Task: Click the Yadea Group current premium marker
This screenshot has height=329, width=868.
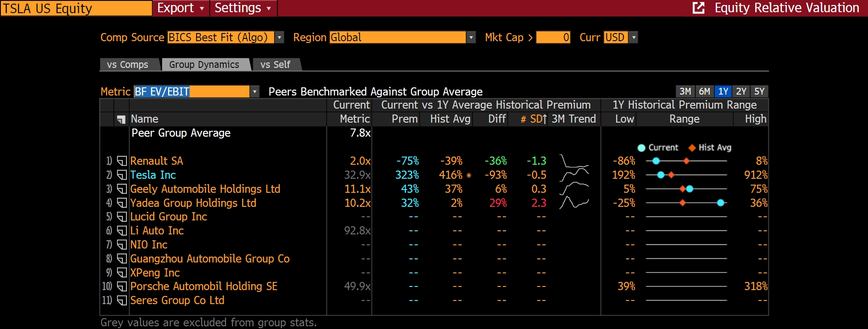Action: (x=721, y=203)
